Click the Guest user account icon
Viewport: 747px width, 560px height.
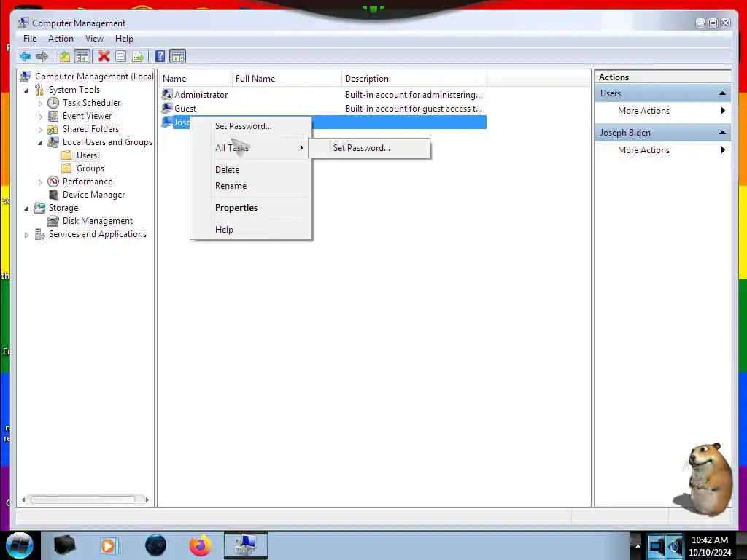tap(167, 108)
